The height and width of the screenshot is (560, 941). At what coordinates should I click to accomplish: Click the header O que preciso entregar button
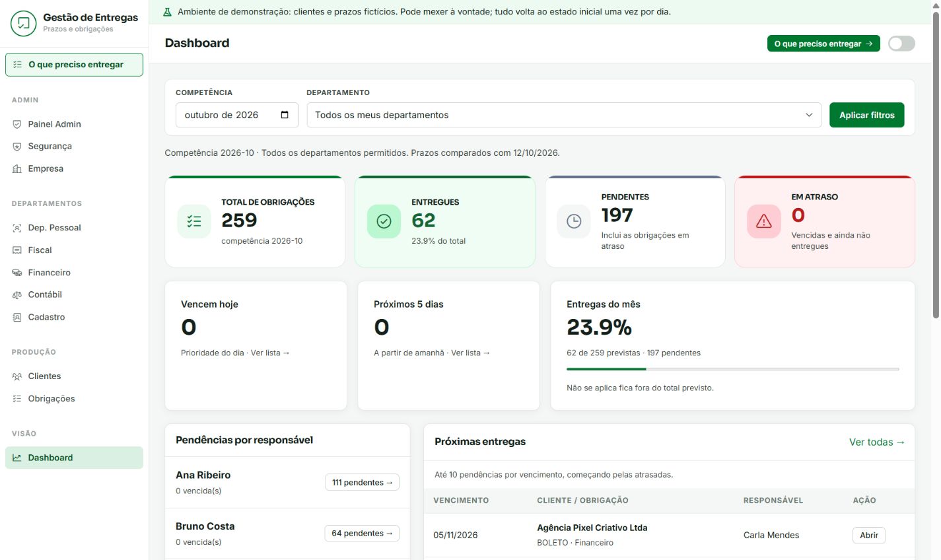pyautogui.click(x=823, y=44)
